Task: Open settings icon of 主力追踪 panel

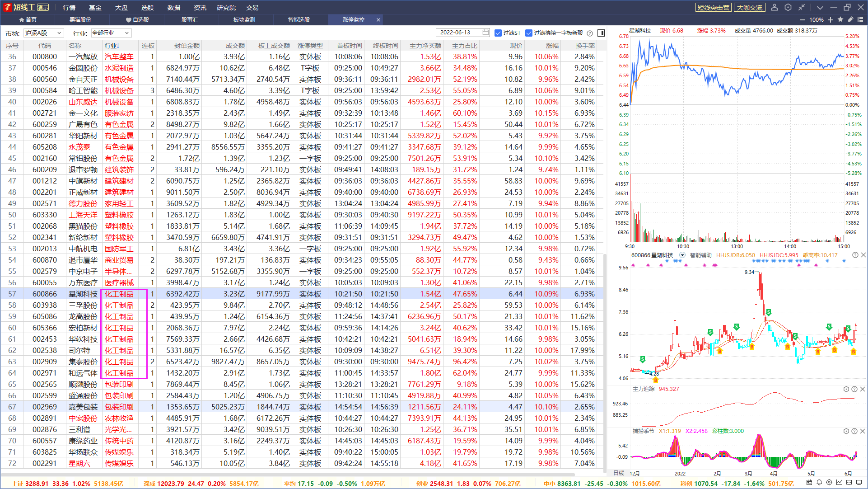Action: pyautogui.click(x=846, y=389)
